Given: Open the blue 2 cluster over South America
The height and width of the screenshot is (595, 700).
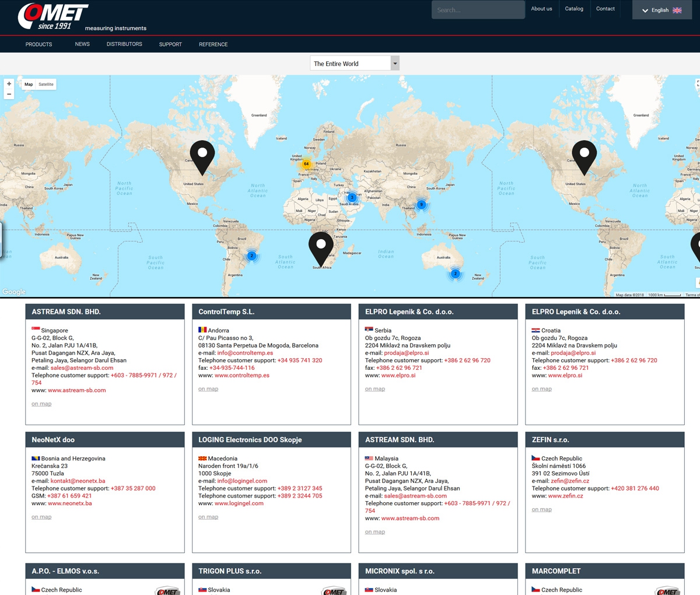Looking at the screenshot, I should tap(251, 256).
